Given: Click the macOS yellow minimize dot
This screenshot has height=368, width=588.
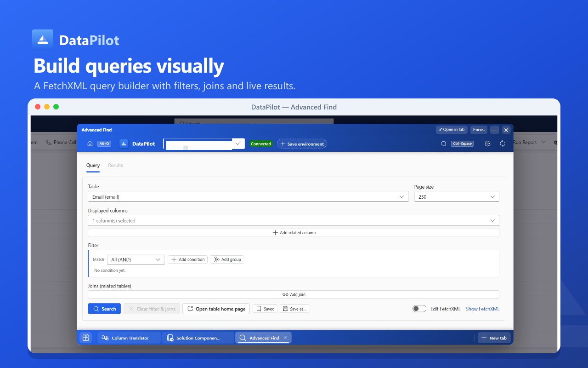Looking at the screenshot, I should coord(47,107).
